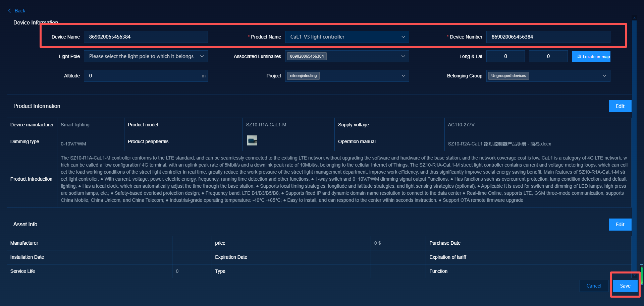Open the Light Pole dropdown
The image size is (644, 306).
click(202, 56)
